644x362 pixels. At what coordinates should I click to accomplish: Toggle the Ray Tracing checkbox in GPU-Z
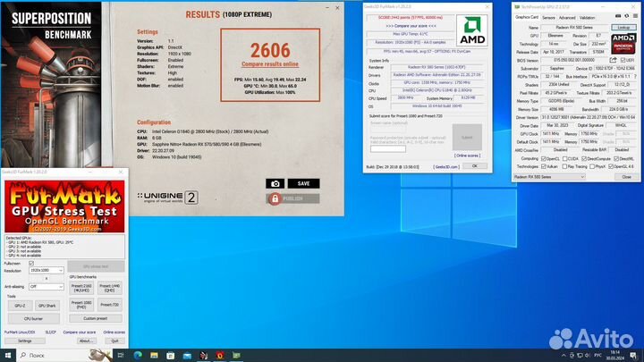[564, 166]
